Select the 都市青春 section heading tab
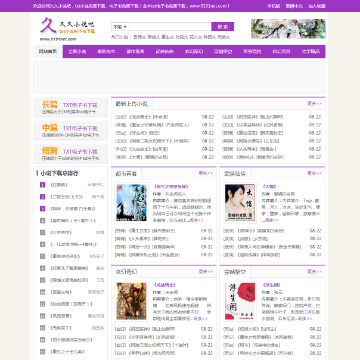Viewport: 360px width, 360px height. click(126, 174)
